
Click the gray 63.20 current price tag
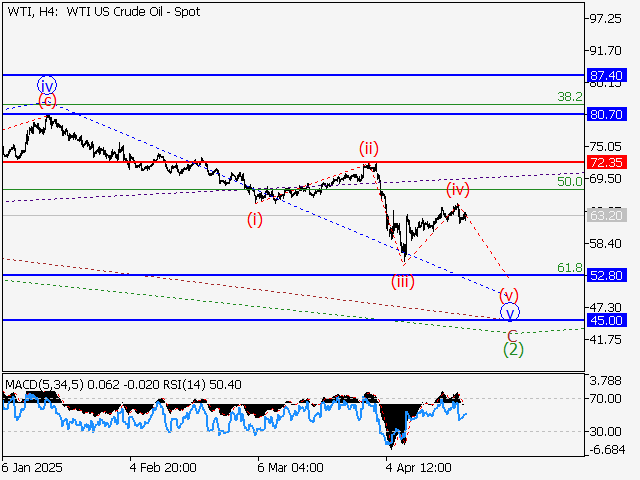click(x=607, y=215)
